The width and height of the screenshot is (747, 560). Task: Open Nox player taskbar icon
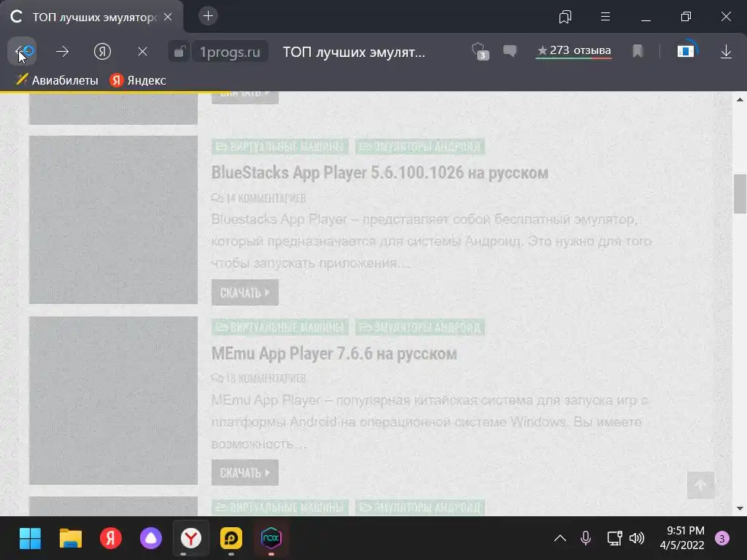[x=271, y=539]
